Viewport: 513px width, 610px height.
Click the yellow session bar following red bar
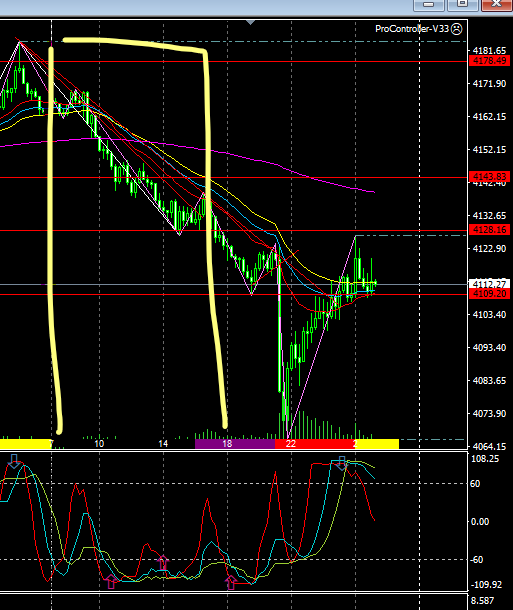click(378, 444)
